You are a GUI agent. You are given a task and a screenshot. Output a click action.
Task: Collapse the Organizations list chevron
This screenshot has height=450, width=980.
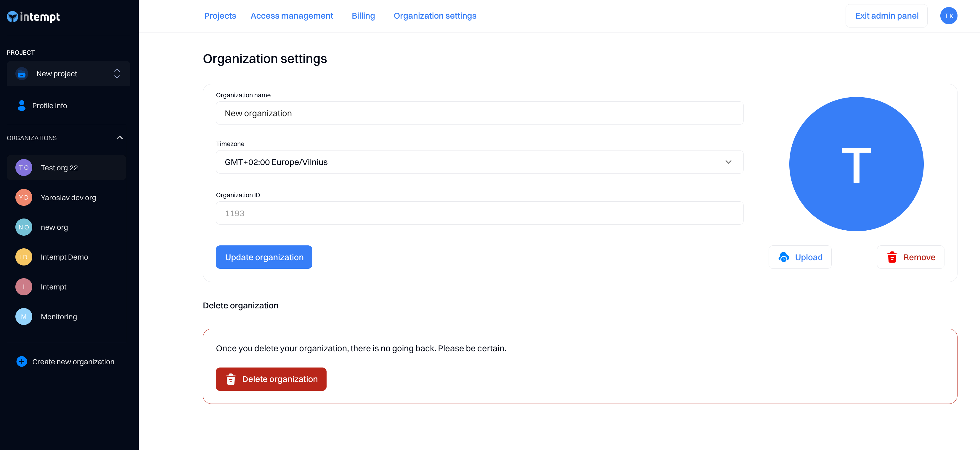(x=119, y=137)
